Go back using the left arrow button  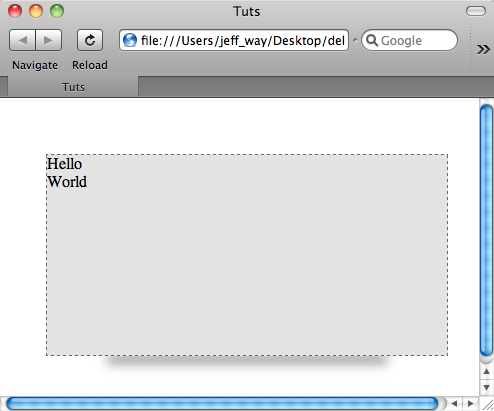point(22,40)
